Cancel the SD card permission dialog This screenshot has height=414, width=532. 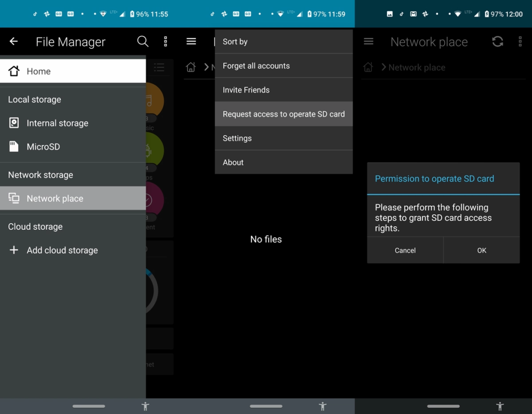(x=405, y=250)
